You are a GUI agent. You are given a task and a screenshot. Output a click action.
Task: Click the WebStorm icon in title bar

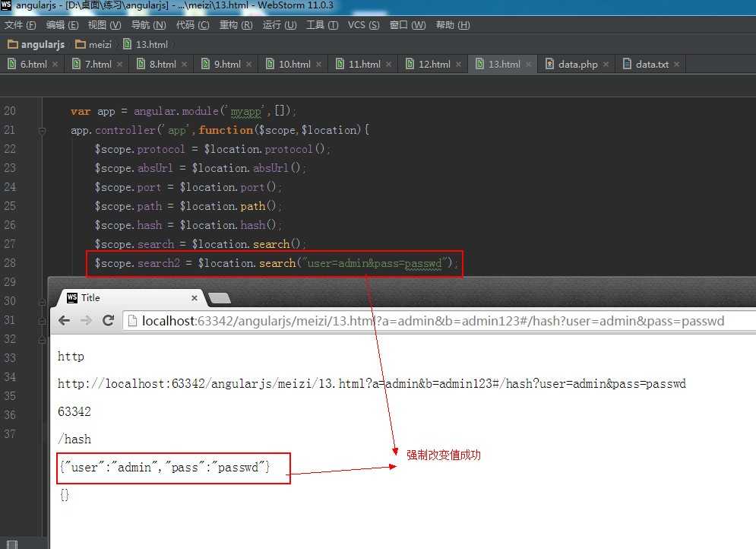6,5
